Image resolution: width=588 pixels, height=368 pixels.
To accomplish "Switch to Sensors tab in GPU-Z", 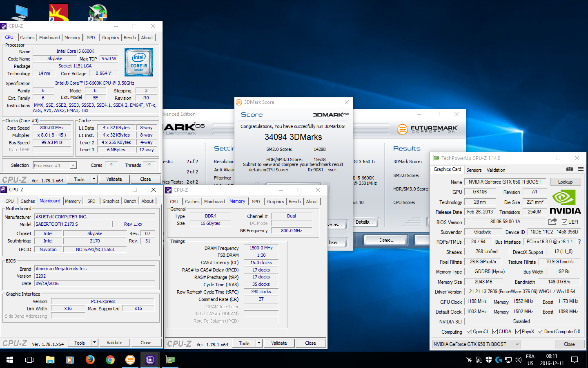I will 474,170.
